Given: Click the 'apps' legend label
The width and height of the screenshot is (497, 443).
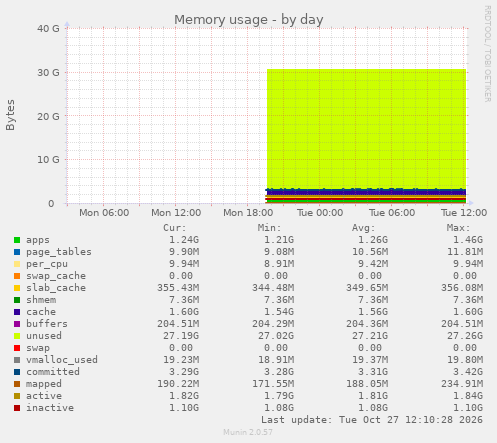Looking at the screenshot, I should pyautogui.click(x=38, y=240).
